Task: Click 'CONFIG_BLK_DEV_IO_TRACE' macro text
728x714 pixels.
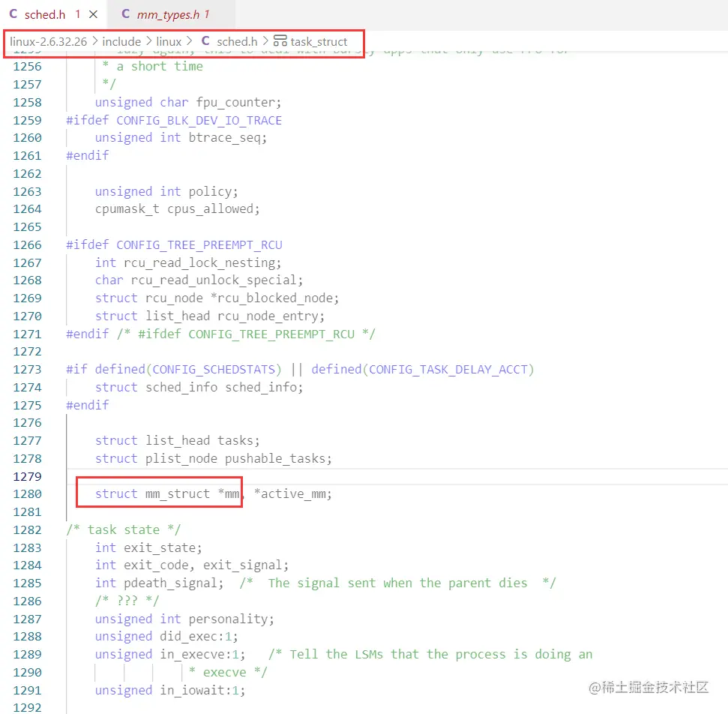Action: 199,120
